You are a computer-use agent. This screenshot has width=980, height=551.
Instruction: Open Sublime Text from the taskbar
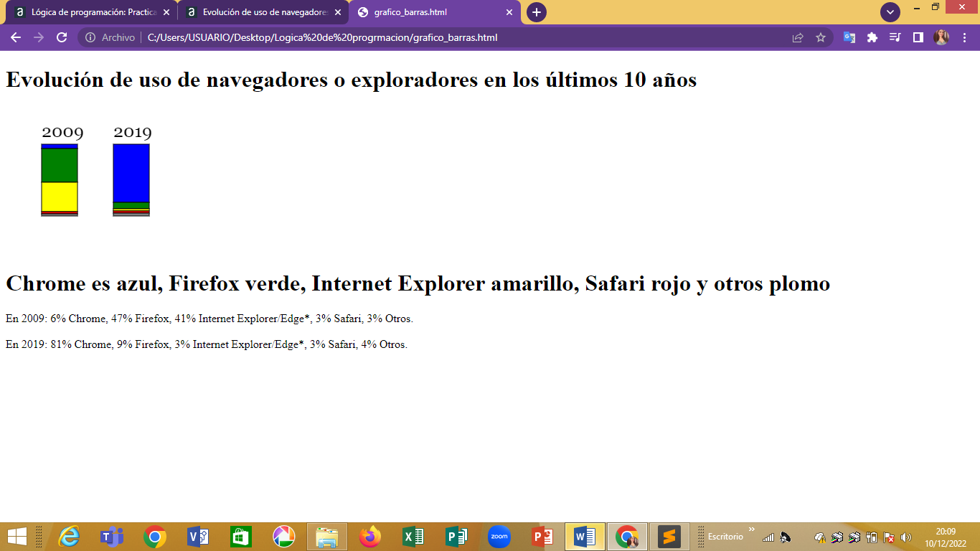[669, 537]
